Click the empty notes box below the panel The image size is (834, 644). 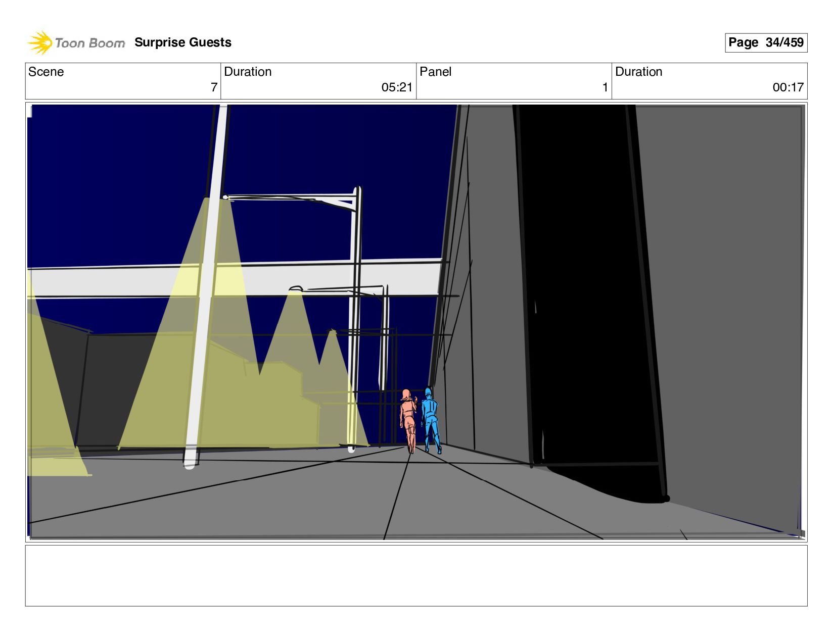coord(416,575)
